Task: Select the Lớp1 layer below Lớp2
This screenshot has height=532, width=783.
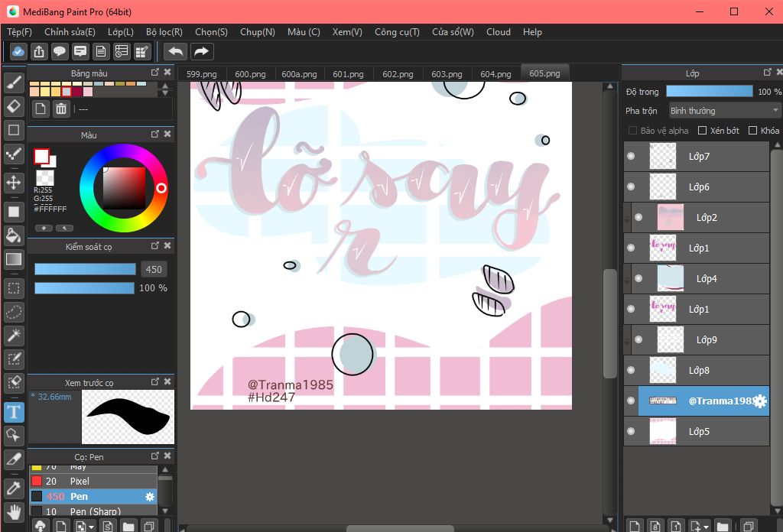Action: (x=697, y=248)
